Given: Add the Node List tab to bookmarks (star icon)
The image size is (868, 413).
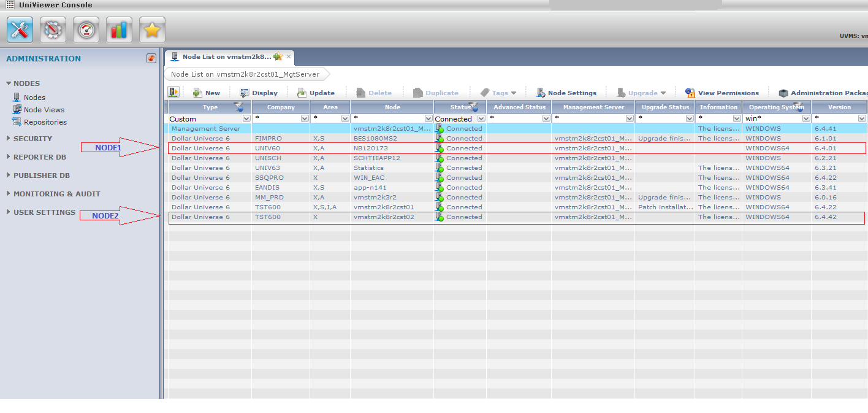Looking at the screenshot, I should [x=278, y=56].
